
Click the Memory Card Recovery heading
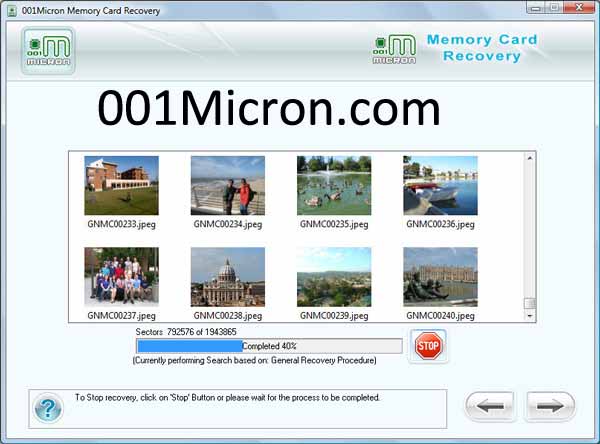click(482, 47)
